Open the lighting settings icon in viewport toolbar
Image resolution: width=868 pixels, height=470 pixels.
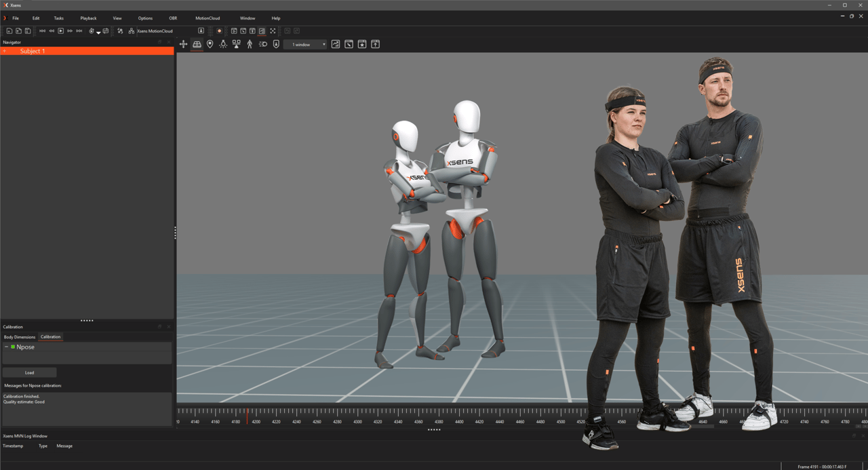click(222, 43)
